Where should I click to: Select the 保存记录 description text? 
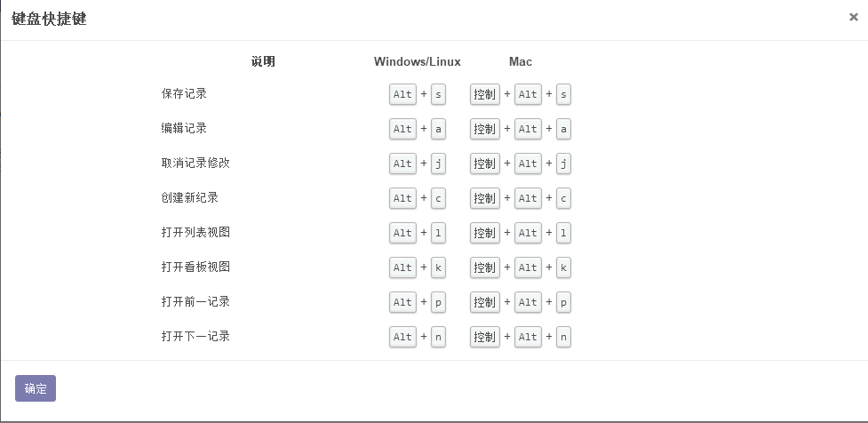click(184, 93)
